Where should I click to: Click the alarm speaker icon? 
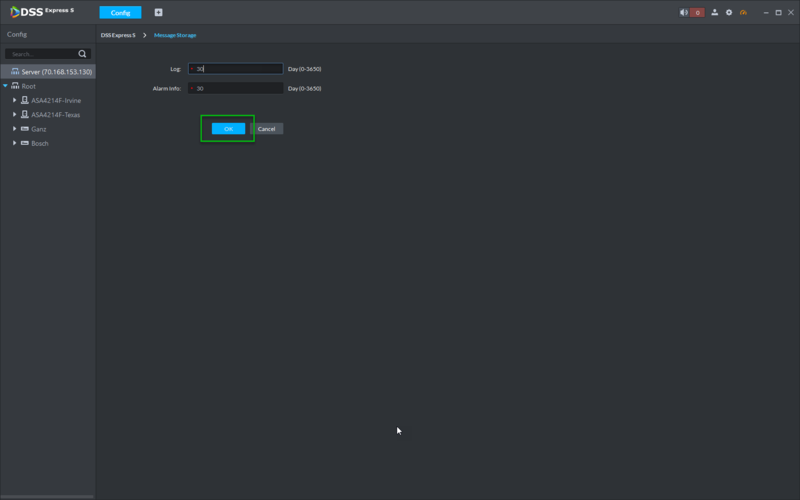pos(684,12)
